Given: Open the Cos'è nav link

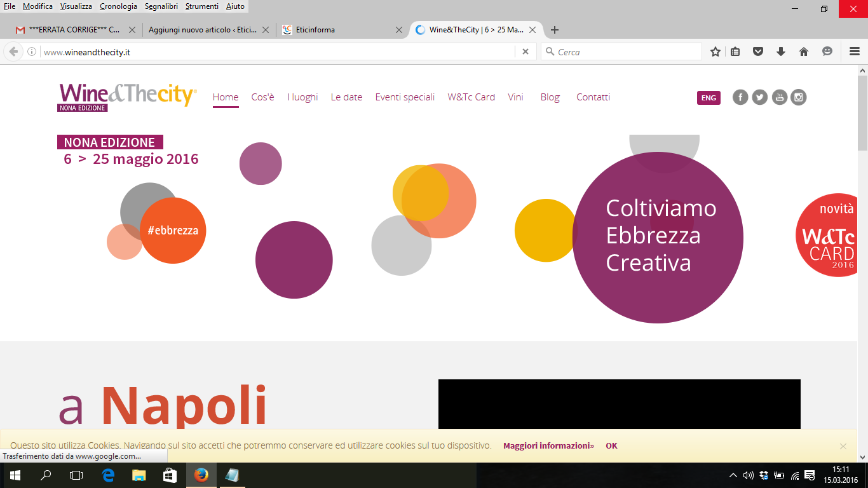Looking at the screenshot, I should [262, 97].
